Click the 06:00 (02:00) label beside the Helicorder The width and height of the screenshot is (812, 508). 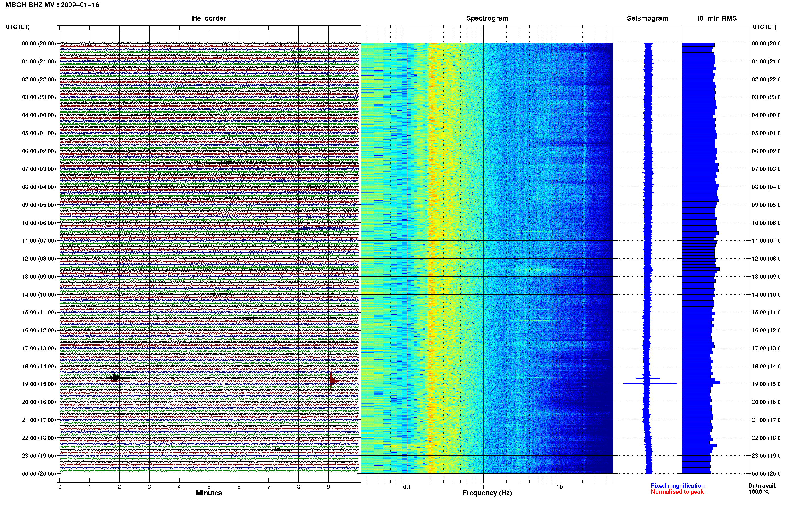39,151
